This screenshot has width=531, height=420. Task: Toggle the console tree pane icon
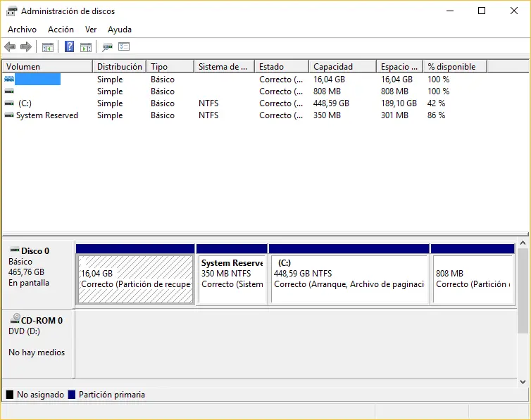pos(48,47)
